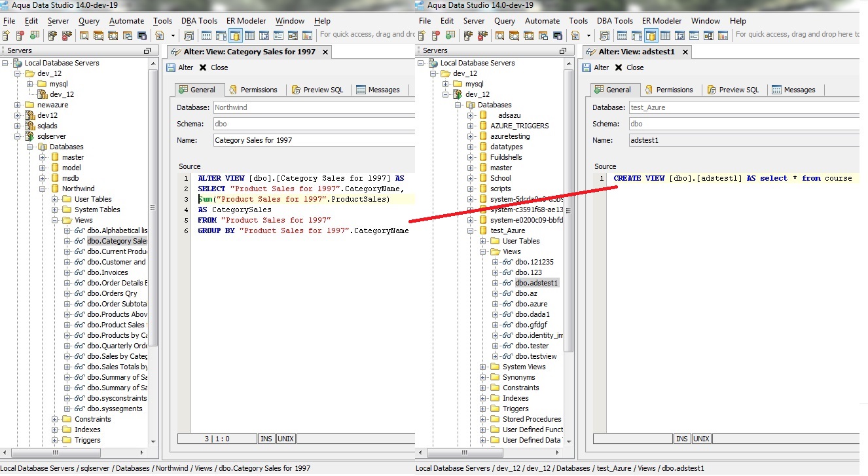Select the dbo.121235 view
868x476 pixels.
[534, 262]
